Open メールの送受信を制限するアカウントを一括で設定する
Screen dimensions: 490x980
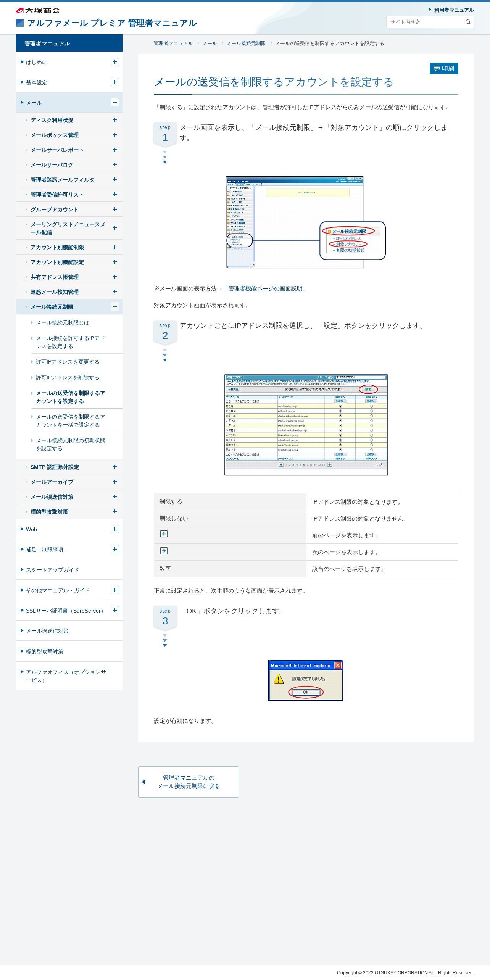pyautogui.click(x=71, y=421)
